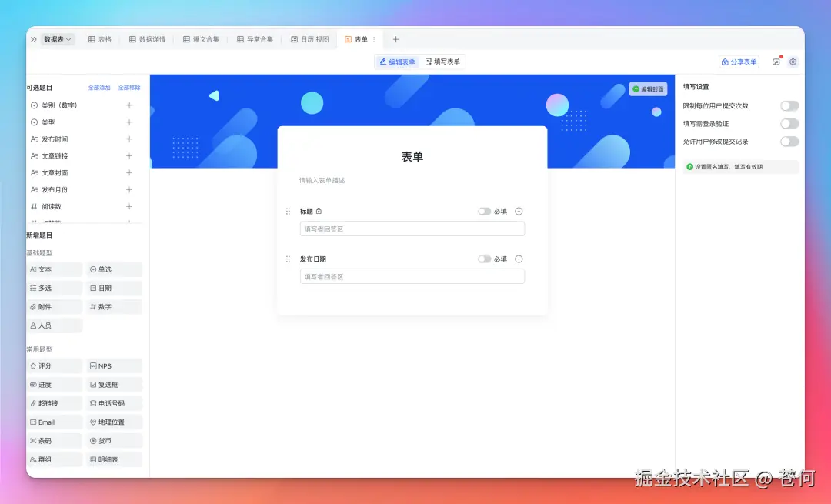Viewport: 831px width, 504px height.
Task: Switch to the 爆文合集 tab
Action: [x=202, y=39]
